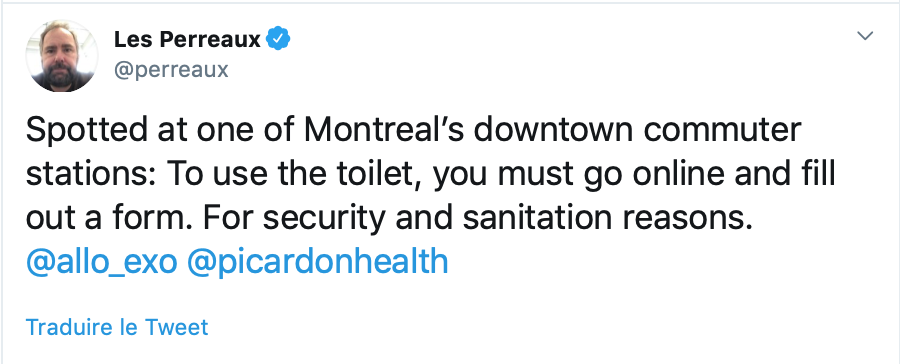This screenshot has width=900, height=364.
Task: Expand the tweet options chevron menu
Action: [865, 36]
